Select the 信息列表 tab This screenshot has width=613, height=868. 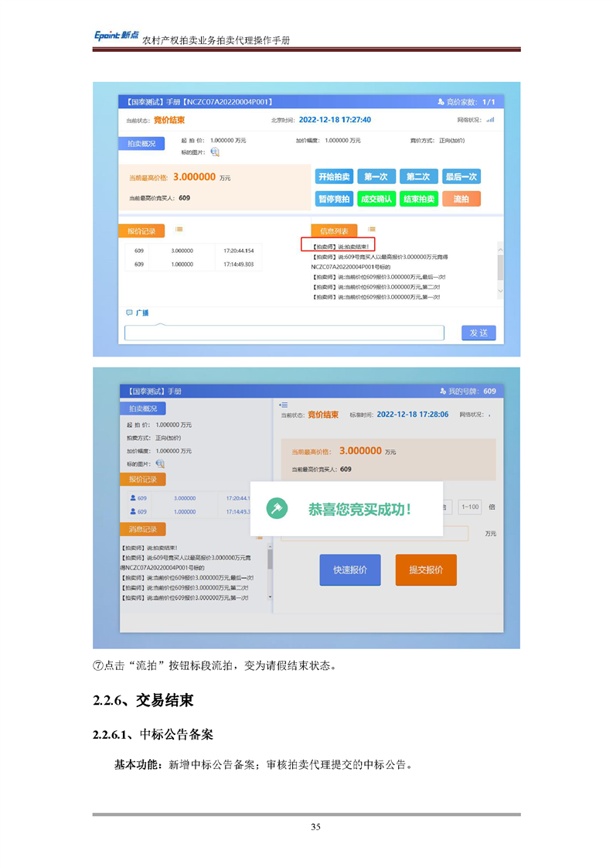334,231
